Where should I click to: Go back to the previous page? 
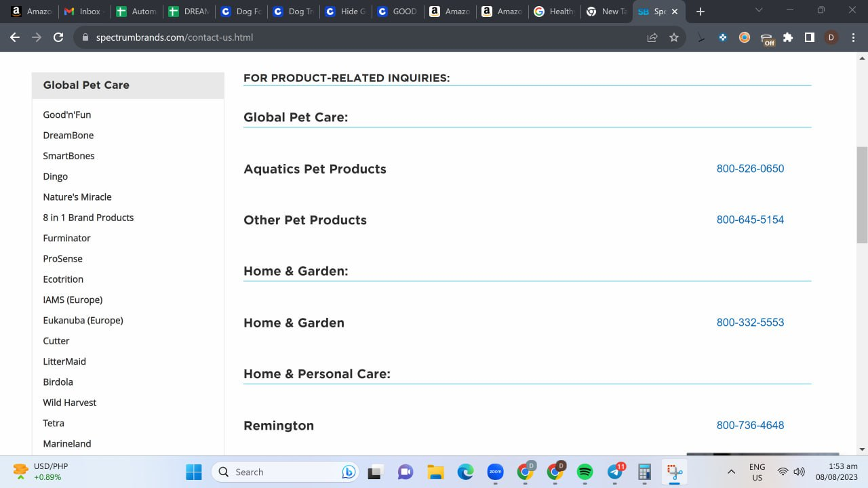click(x=15, y=38)
